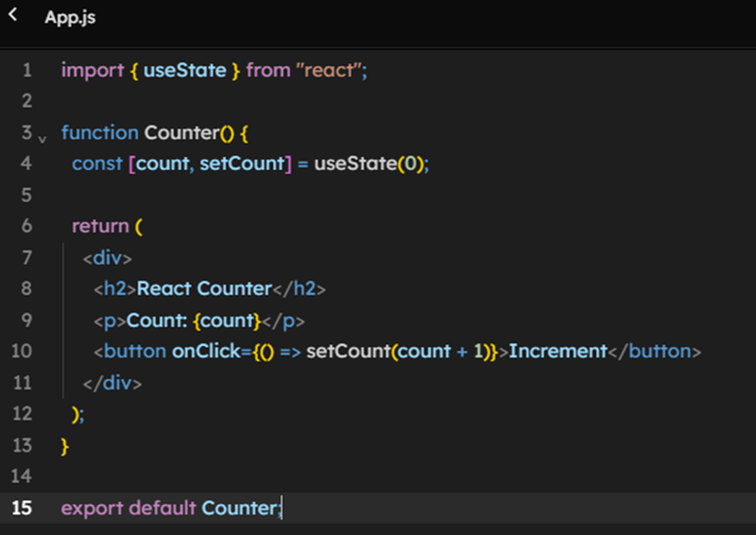Click line number 6 in the gutter

[26, 226]
